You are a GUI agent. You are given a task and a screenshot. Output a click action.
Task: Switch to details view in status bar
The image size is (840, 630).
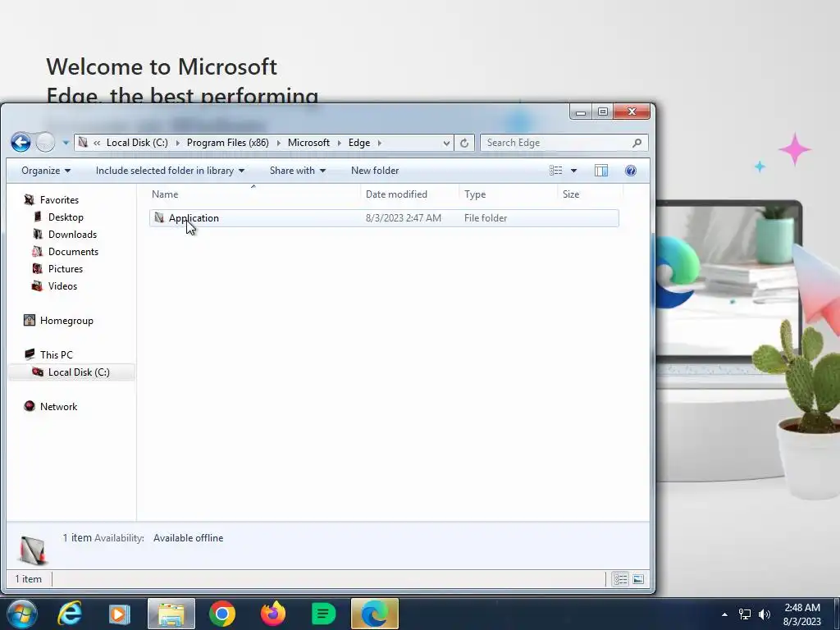[620, 579]
